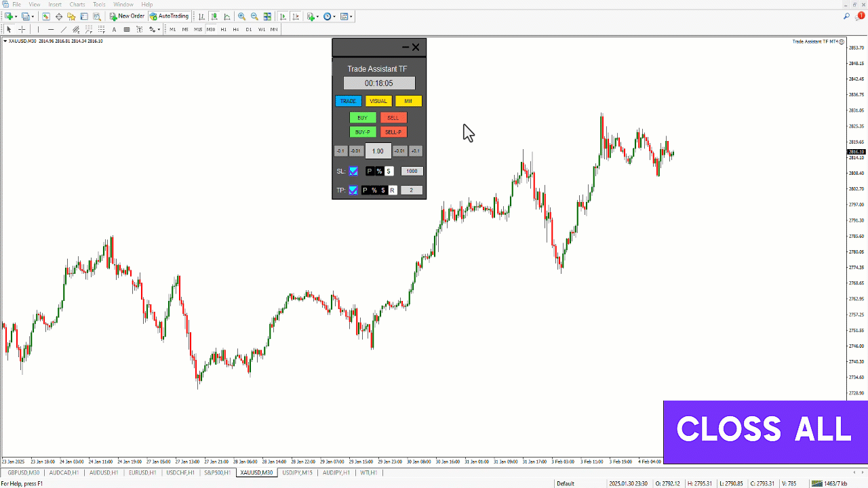The image size is (868, 488).
Task: Zoom out of the chart
Action: tap(254, 16)
